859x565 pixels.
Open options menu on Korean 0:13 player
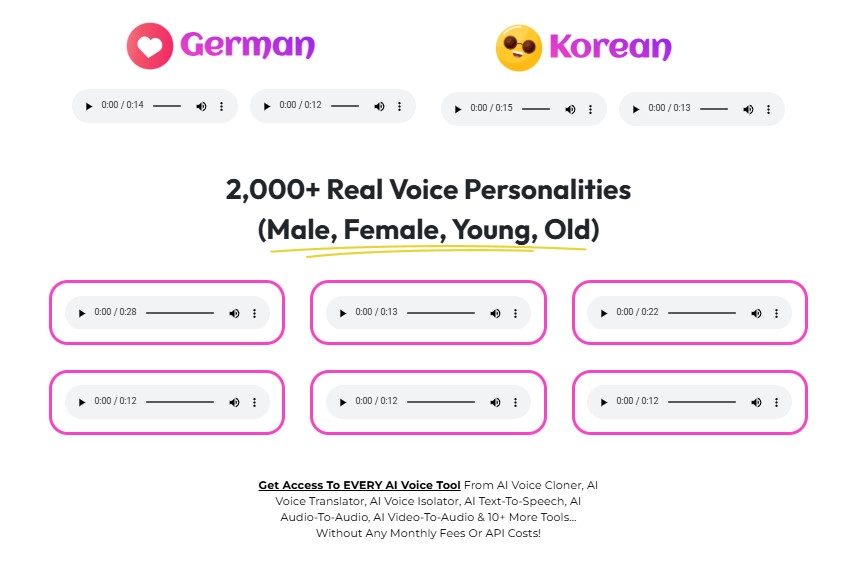pos(768,109)
